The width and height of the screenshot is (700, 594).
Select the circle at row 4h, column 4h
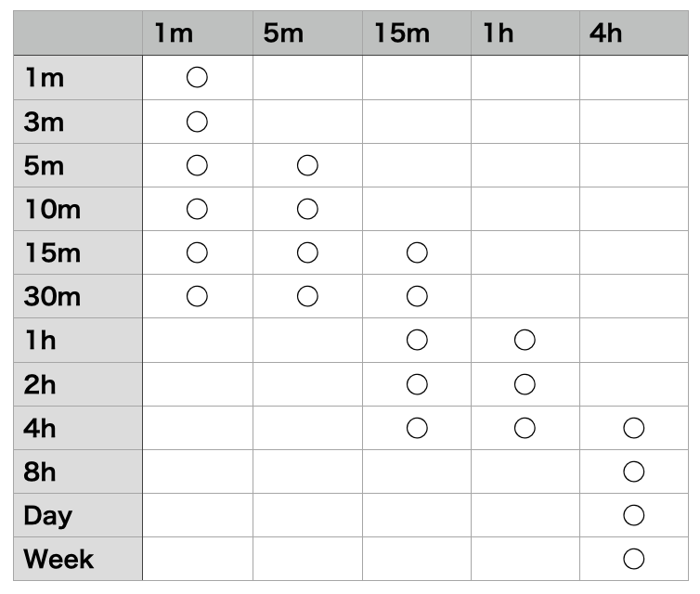[634, 428]
